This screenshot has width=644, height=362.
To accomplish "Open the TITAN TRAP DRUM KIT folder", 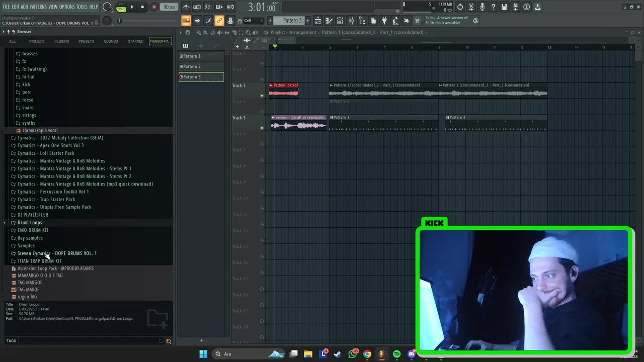I will click(39, 261).
